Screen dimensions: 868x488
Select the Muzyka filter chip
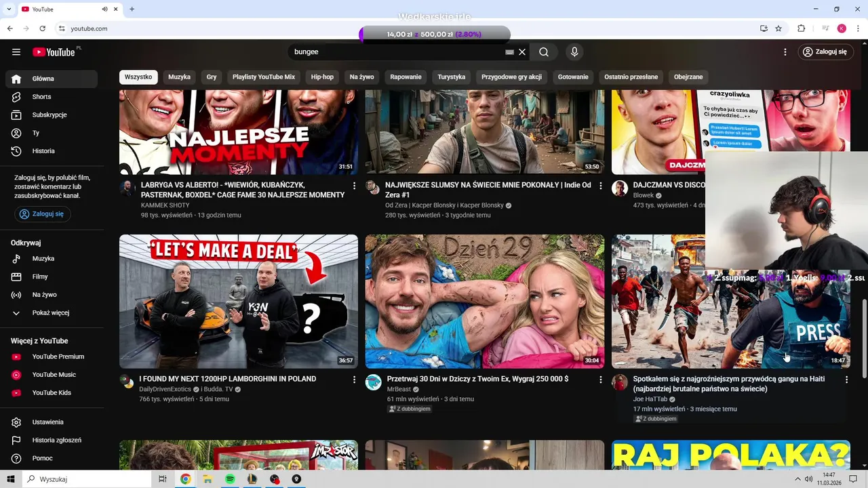180,77
